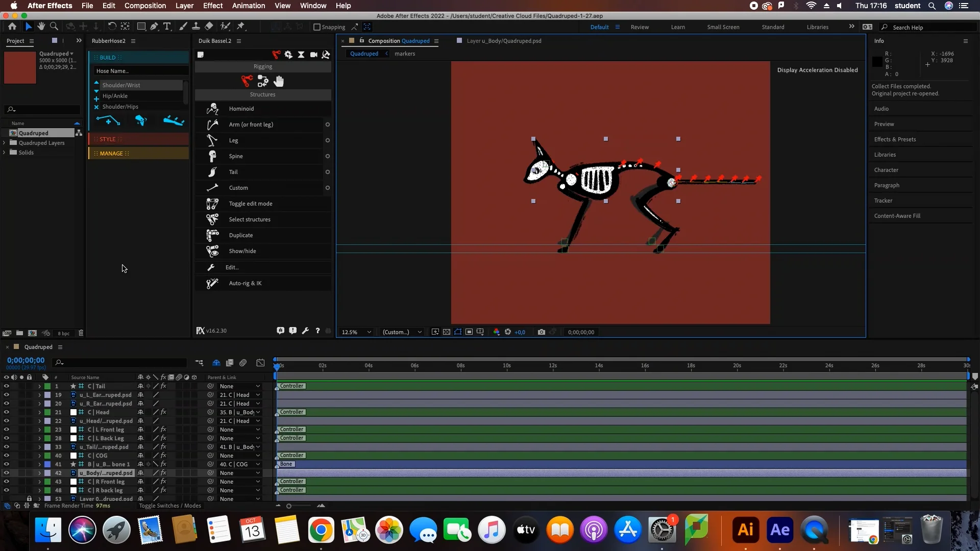
Task: Select the Zoom tool
Action: [54, 27]
